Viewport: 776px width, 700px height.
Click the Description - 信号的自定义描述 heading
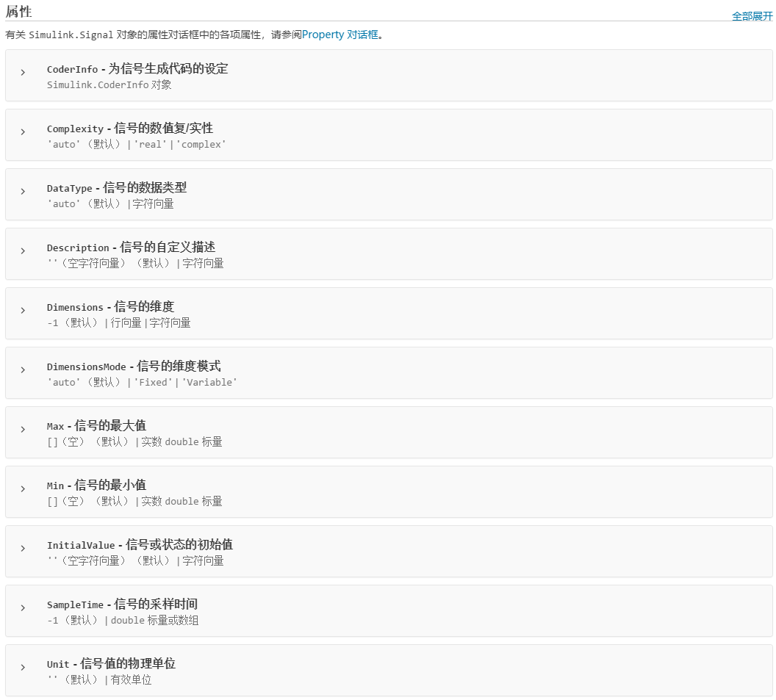(x=131, y=247)
